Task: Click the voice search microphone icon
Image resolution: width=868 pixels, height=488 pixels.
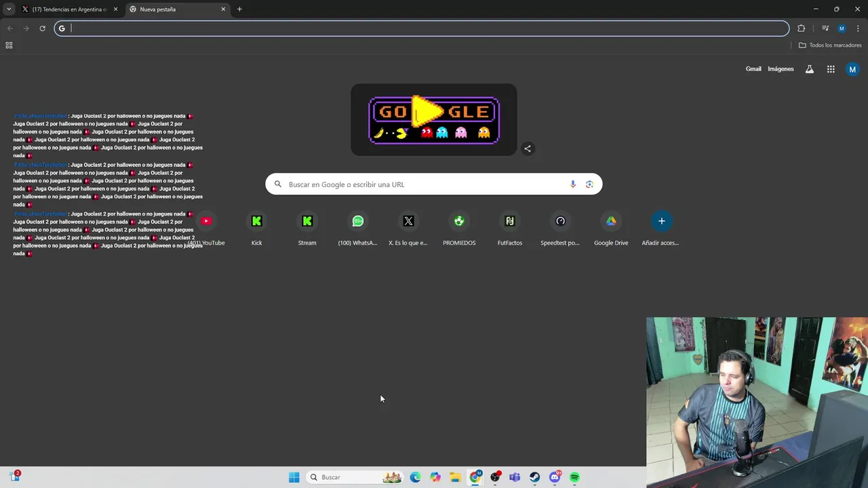Action: (573, 184)
